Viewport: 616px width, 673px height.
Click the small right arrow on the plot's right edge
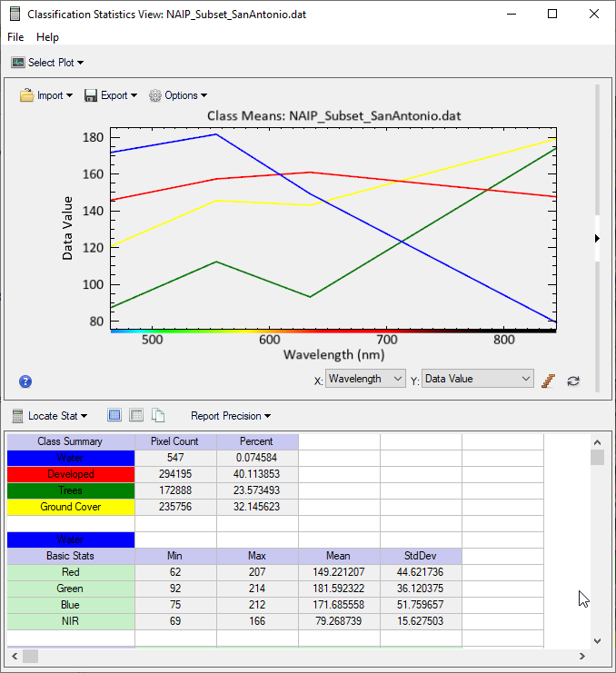tap(597, 238)
